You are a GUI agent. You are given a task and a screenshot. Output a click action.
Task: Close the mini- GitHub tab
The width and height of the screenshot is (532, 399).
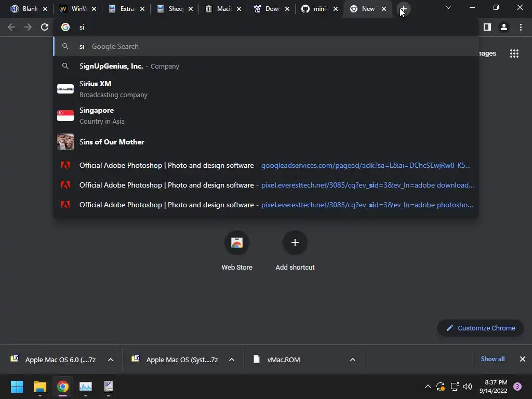coord(336,9)
